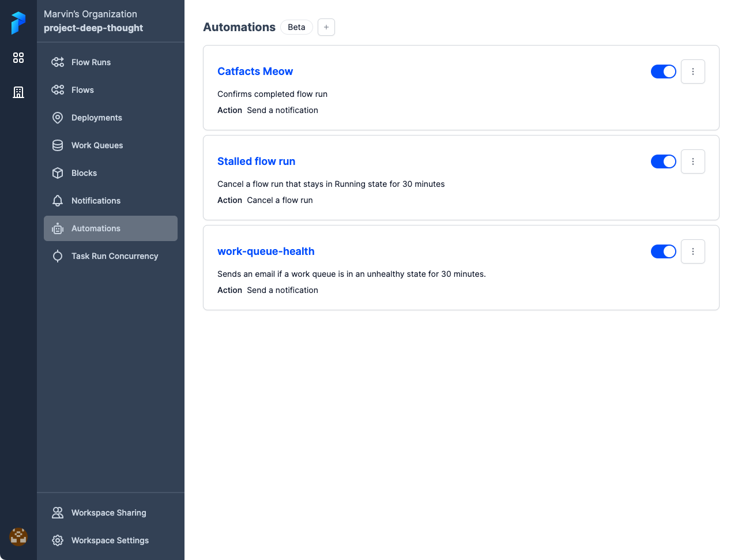Click the Automations page heading

pos(239,27)
